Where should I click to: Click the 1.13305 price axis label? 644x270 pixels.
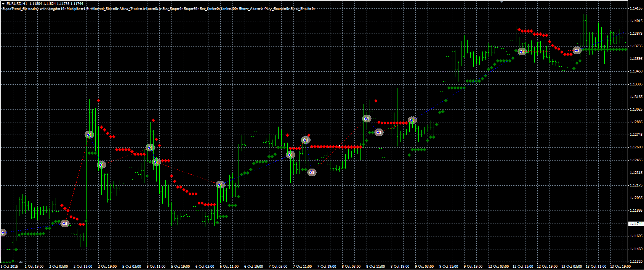(636, 84)
